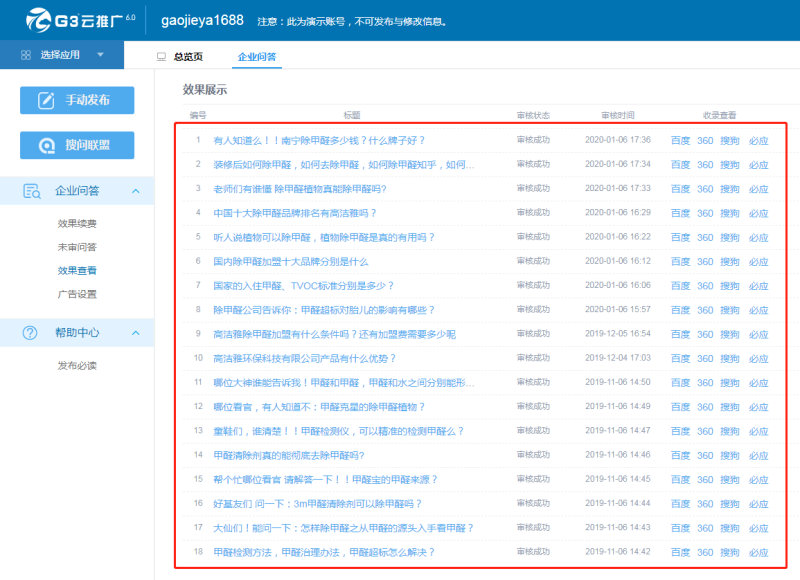
Task: Open 效果续费 in the sidebar
Action: [77, 223]
